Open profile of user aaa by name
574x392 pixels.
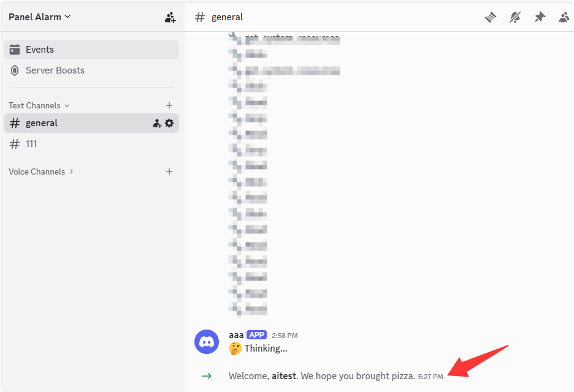click(236, 335)
